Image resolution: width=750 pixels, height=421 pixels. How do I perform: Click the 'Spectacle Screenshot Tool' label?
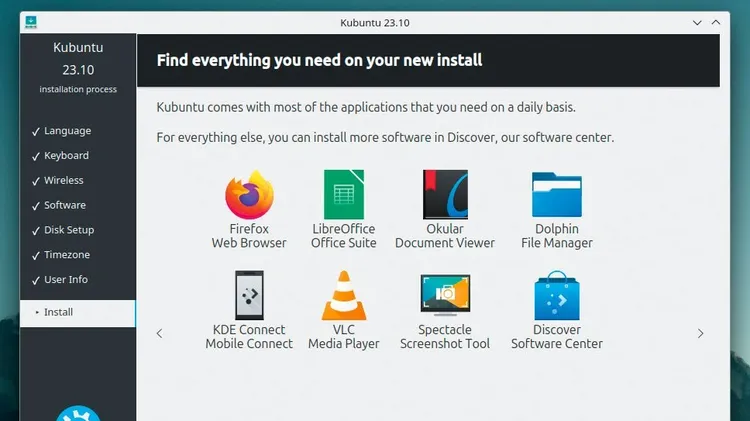[x=445, y=337]
